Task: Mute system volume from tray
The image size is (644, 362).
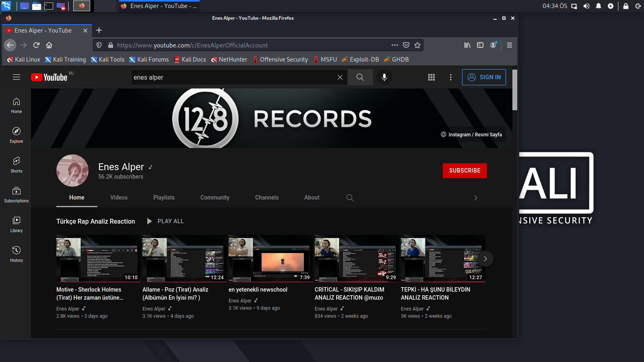Action: click(586, 6)
